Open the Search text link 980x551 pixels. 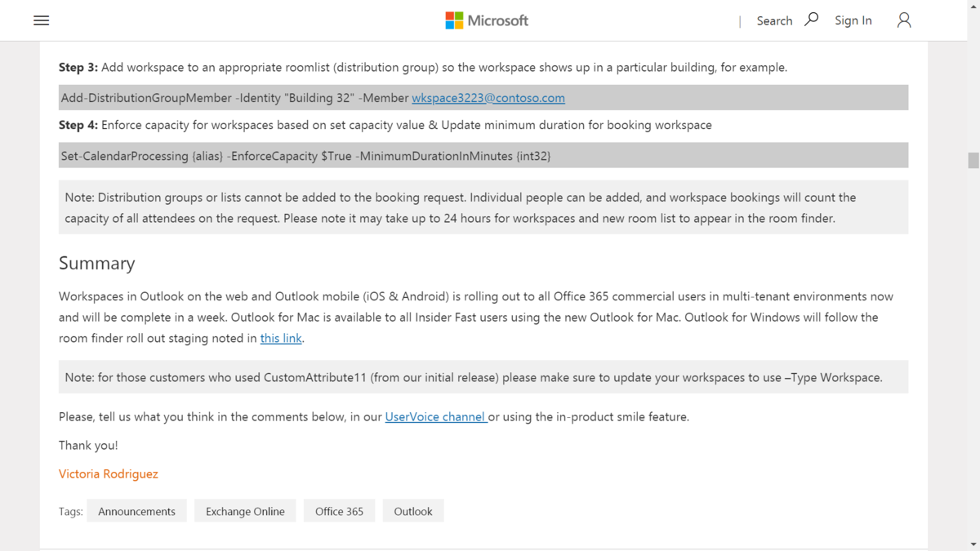[774, 20]
